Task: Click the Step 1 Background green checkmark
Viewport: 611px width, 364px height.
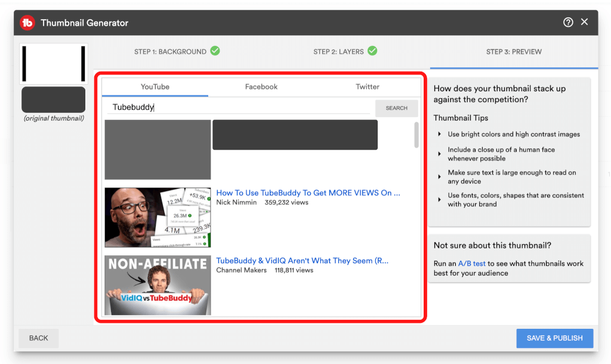Action: tap(215, 51)
